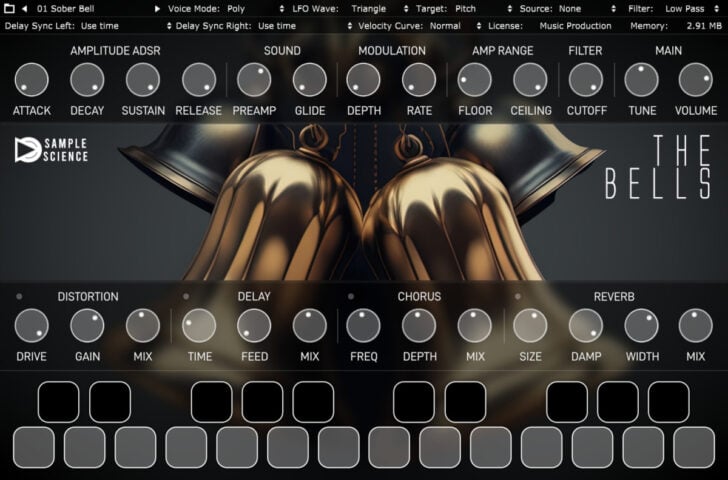The height and width of the screenshot is (480, 728).
Task: Click the Memory 2.91 MB readout
Action: coord(704,26)
